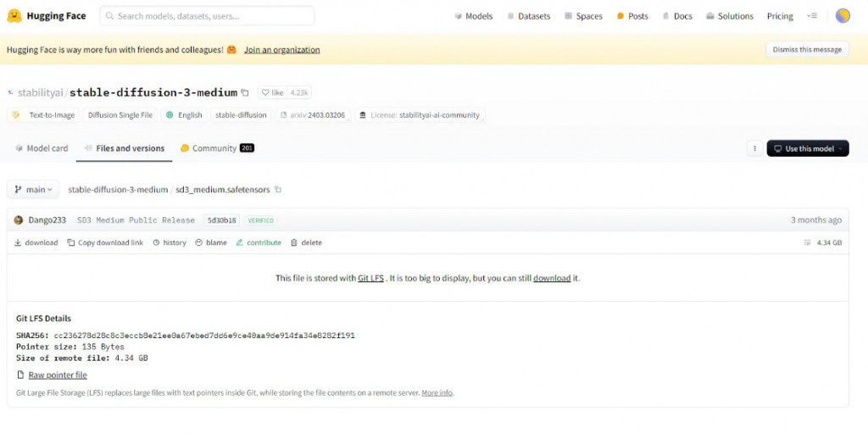868x439 pixels.
Task: Navigate to stable-diffusion-3-medium breadcrumb folder
Action: coord(118,189)
